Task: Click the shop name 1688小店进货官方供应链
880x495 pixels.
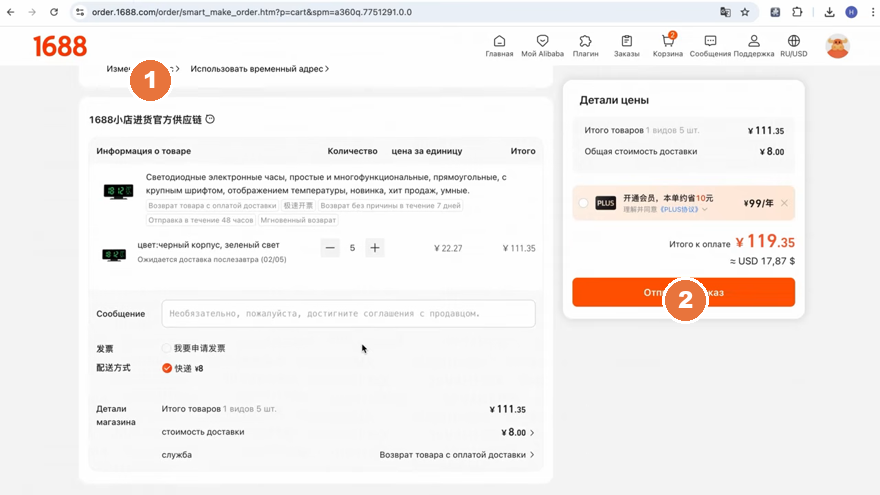Action: click(x=145, y=120)
